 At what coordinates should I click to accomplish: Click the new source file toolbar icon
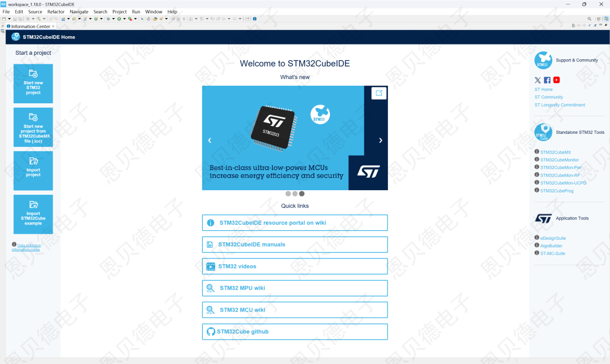pyautogui.click(x=85, y=19)
